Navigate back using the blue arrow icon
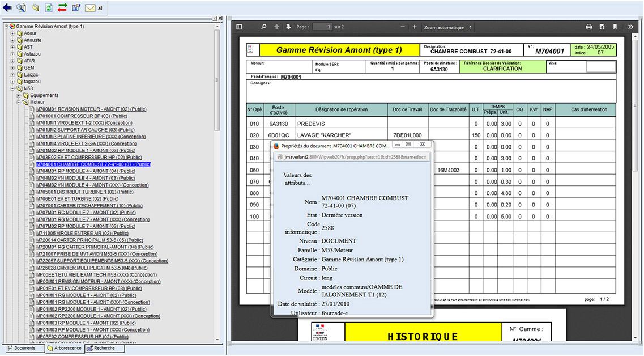644x356 pixels. pyautogui.click(x=7, y=7)
